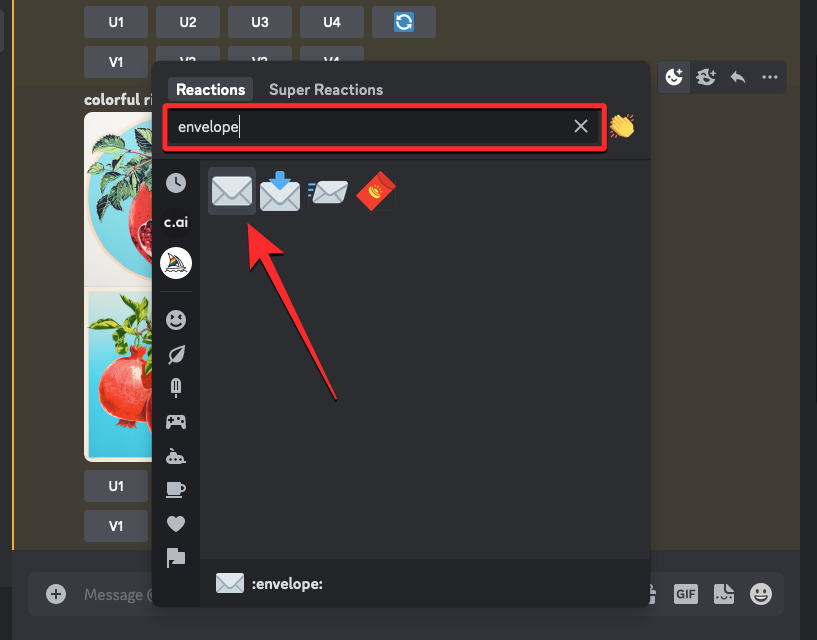Viewport: 817px width, 640px height.
Task: Click the Add Super Reaction message icon
Action: pyautogui.click(x=705, y=77)
